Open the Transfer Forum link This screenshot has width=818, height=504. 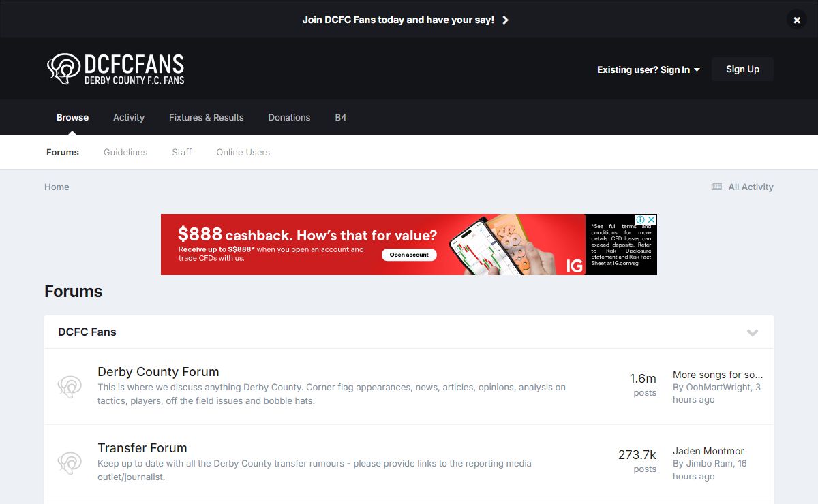[x=142, y=447]
